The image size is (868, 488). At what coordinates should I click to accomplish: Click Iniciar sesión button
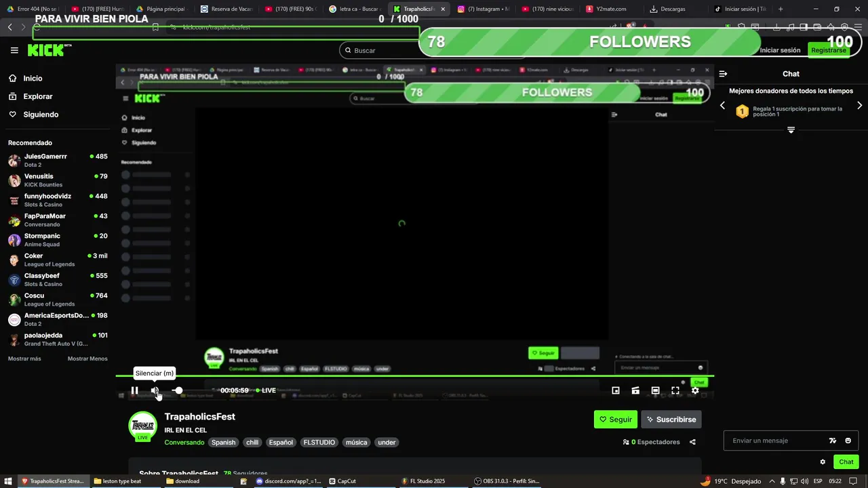(x=780, y=50)
